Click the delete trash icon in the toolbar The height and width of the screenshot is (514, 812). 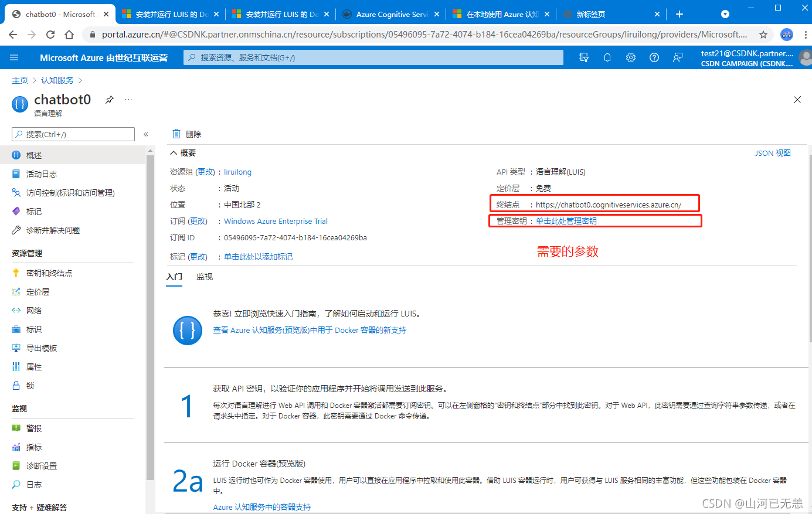click(x=176, y=134)
